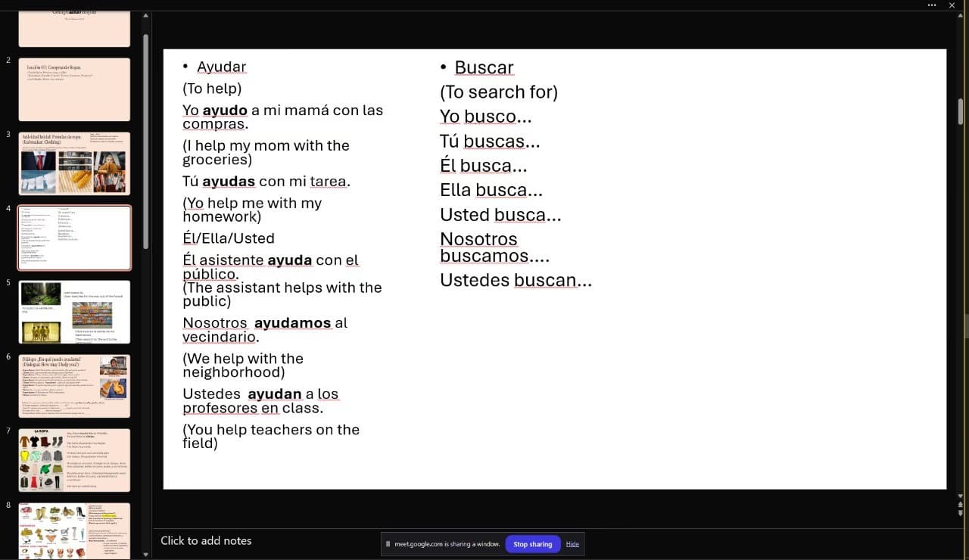Close the presentation window
This screenshot has width=969, height=560.
[952, 5]
